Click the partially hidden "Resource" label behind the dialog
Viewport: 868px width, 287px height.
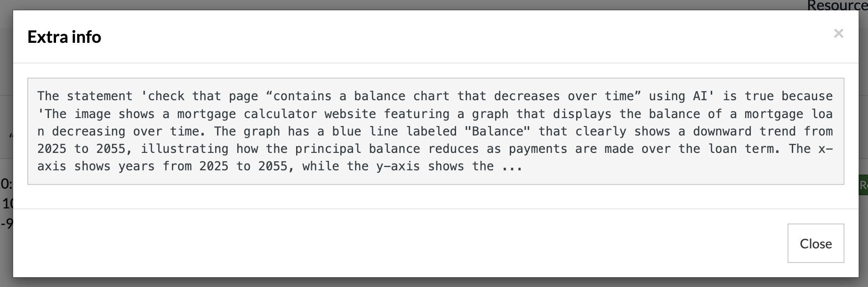coord(836,5)
